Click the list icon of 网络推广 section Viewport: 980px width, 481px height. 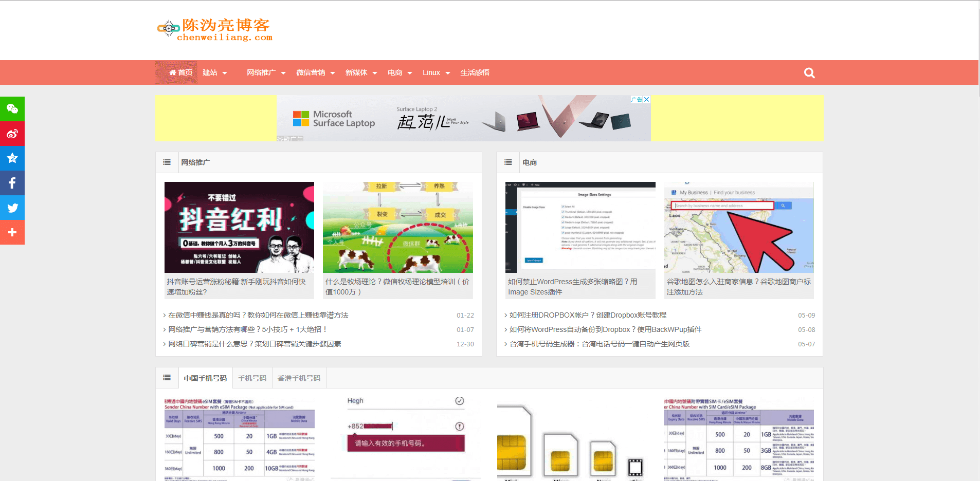click(167, 162)
